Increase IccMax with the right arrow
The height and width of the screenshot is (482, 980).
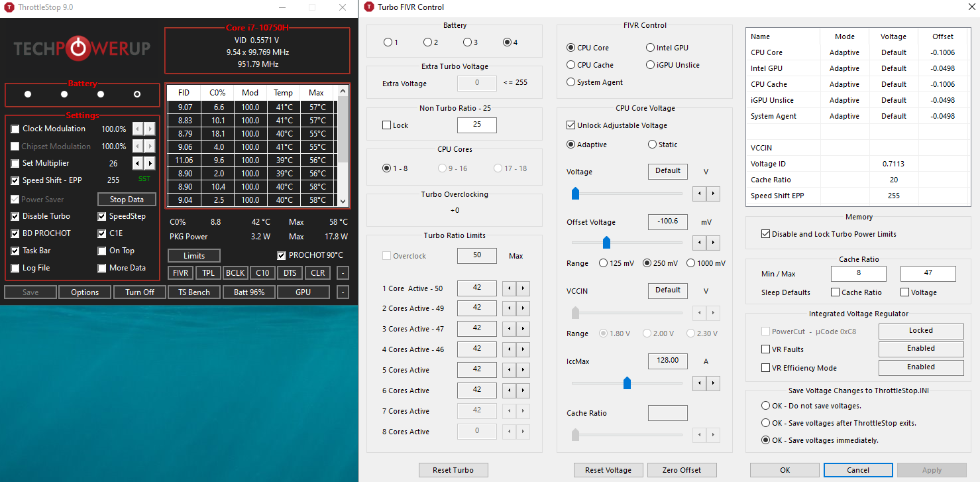tap(713, 383)
